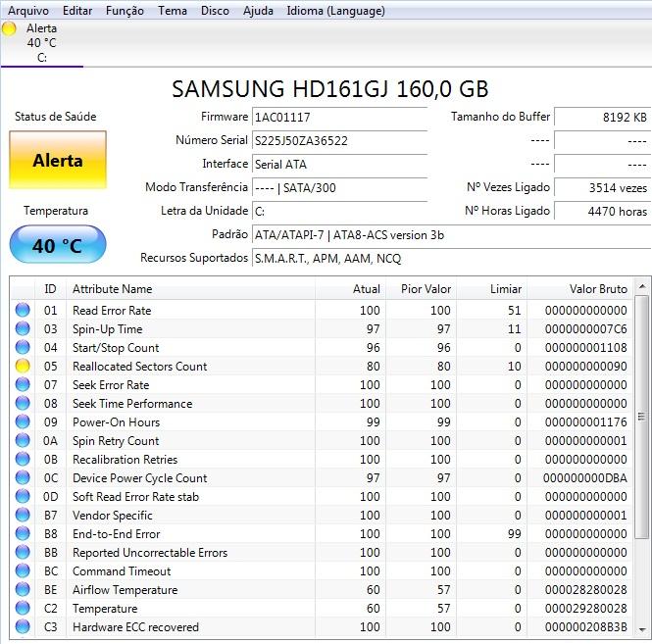Open the Função menu
This screenshot has width=652, height=644.
pyautogui.click(x=125, y=11)
